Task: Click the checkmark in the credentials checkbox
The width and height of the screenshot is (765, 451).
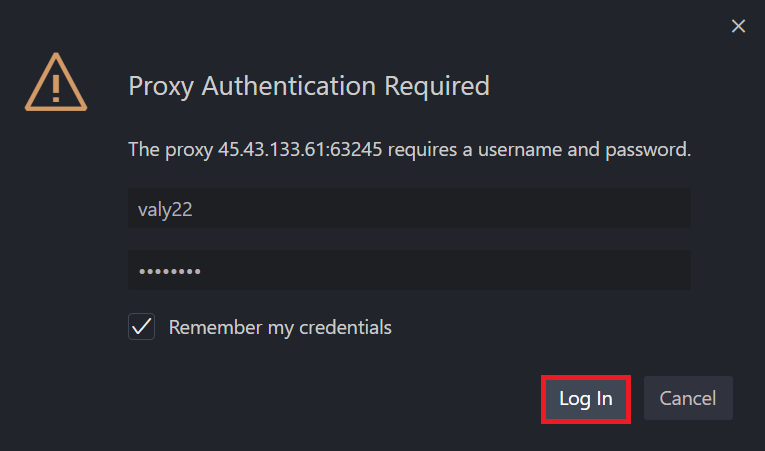Action: coord(141,327)
